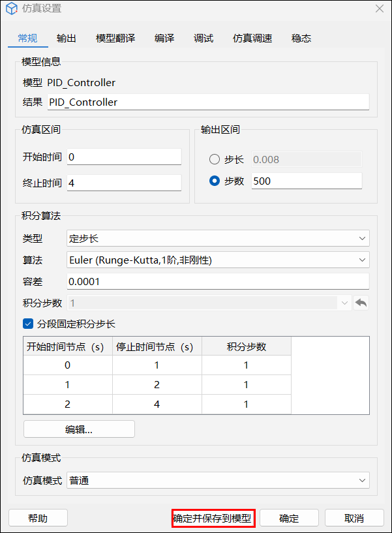Toggle the 分段固定积分步长 checkbox
The width and height of the screenshot is (392, 533).
27,324
